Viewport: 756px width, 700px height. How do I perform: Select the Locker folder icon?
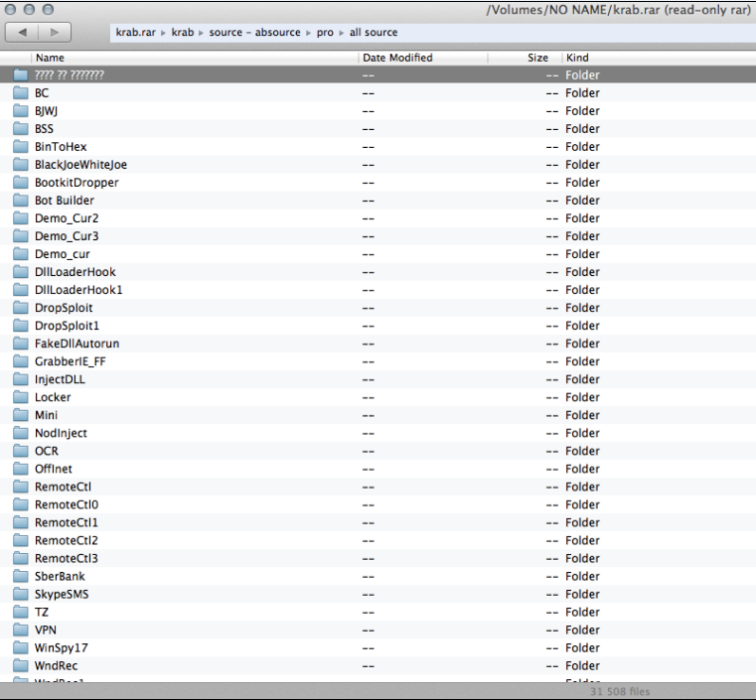pyautogui.click(x=20, y=397)
